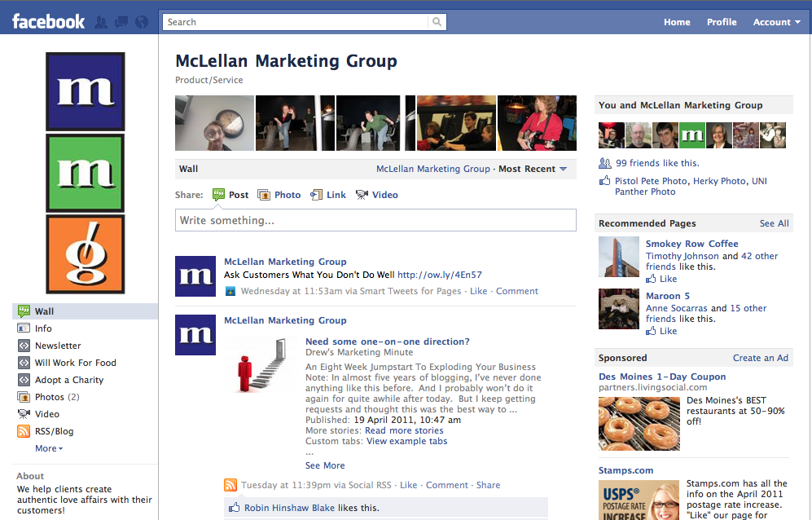Image resolution: width=812 pixels, height=520 pixels.
Task: Click the thumbs-up icon beside Pistol Pete Photo
Action: 604,180
